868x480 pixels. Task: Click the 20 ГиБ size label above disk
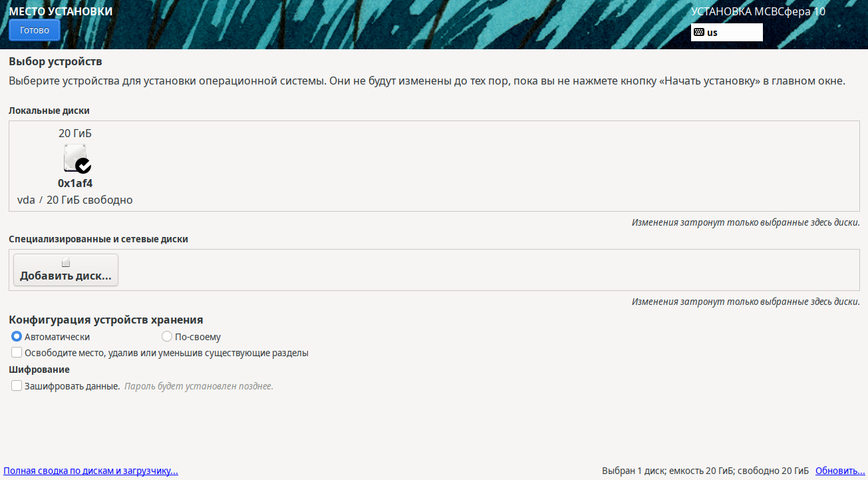[75, 133]
